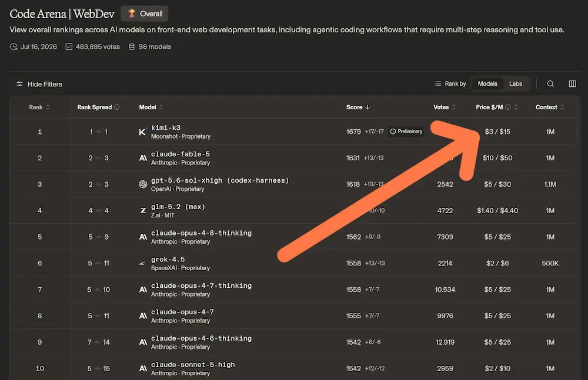Select the 500K context cell
This screenshot has width=588, height=380.
(550, 263)
